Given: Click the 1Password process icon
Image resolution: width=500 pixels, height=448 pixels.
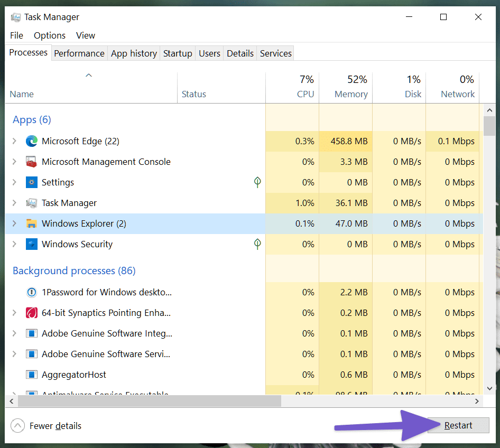Looking at the screenshot, I should pyautogui.click(x=32, y=292).
